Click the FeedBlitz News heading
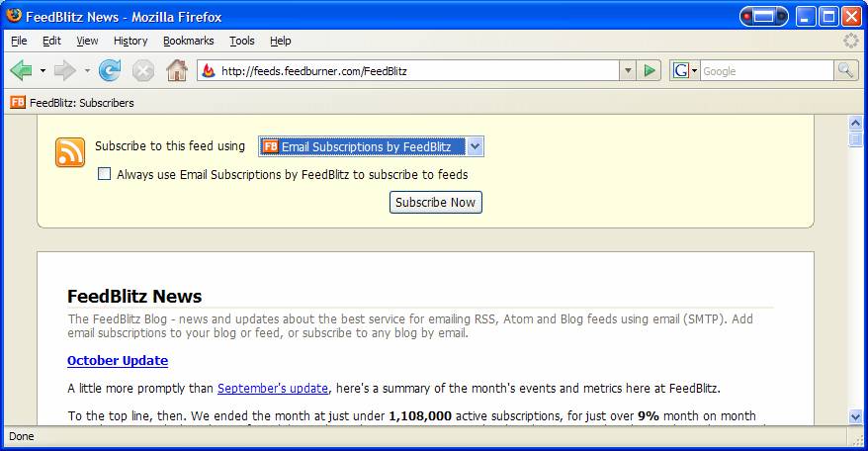The width and height of the screenshot is (868, 451). [x=134, y=297]
